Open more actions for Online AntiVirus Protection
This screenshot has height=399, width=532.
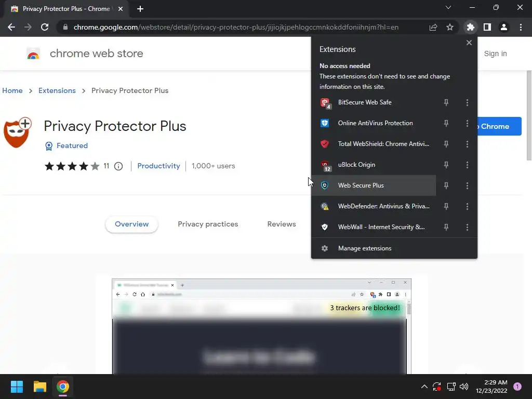click(467, 123)
